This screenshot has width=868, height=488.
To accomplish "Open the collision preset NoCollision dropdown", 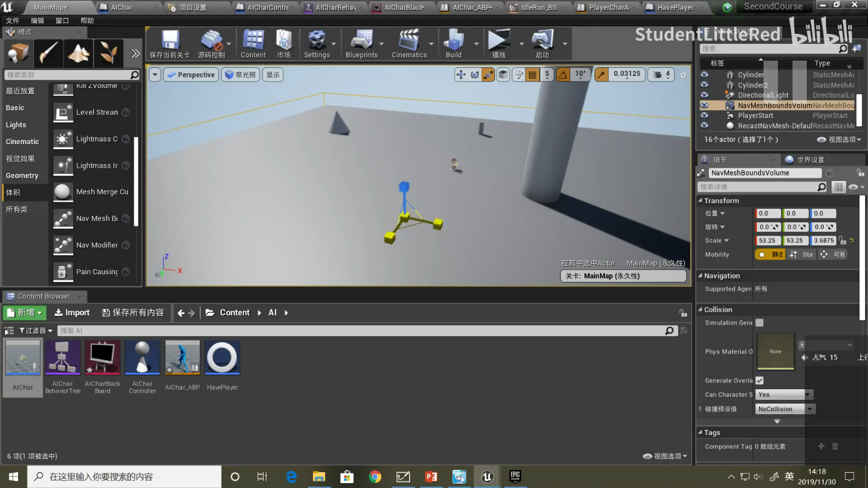I will point(785,409).
